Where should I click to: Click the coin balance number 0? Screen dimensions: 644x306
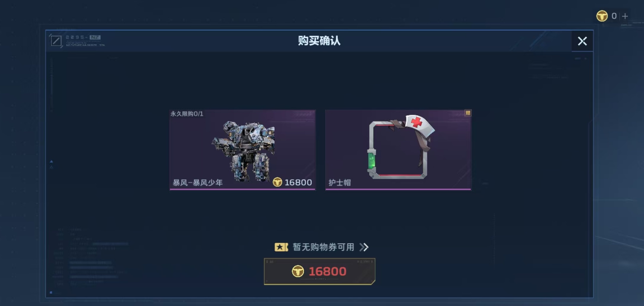tap(614, 16)
